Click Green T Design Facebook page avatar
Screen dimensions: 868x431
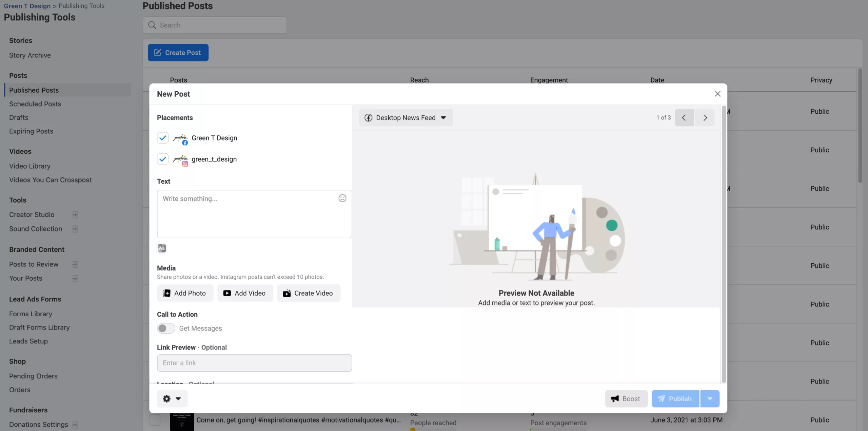coord(180,138)
